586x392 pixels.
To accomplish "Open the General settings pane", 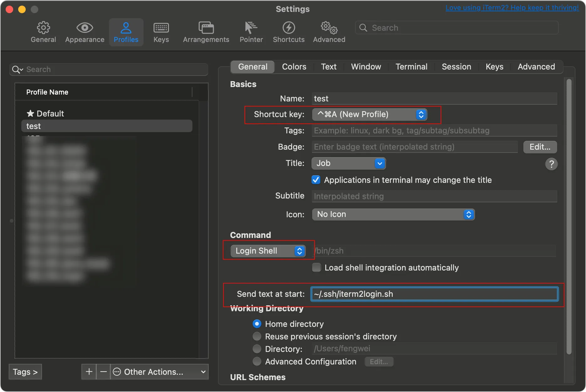I will pos(43,32).
